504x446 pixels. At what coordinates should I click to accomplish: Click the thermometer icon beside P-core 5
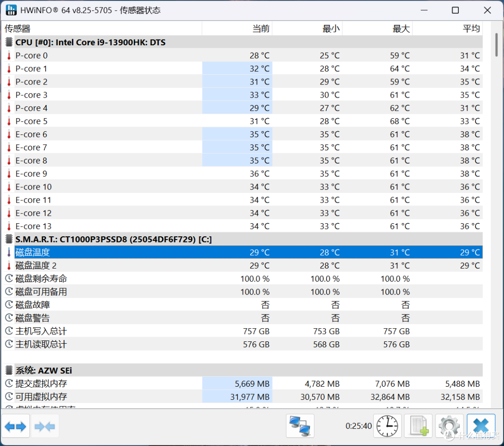click(9, 121)
